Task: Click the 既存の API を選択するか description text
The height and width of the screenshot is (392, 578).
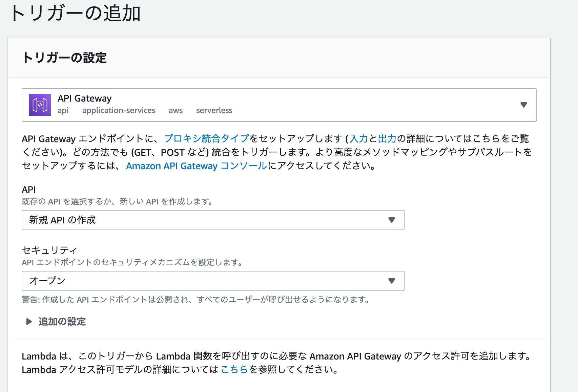Action: click(118, 201)
